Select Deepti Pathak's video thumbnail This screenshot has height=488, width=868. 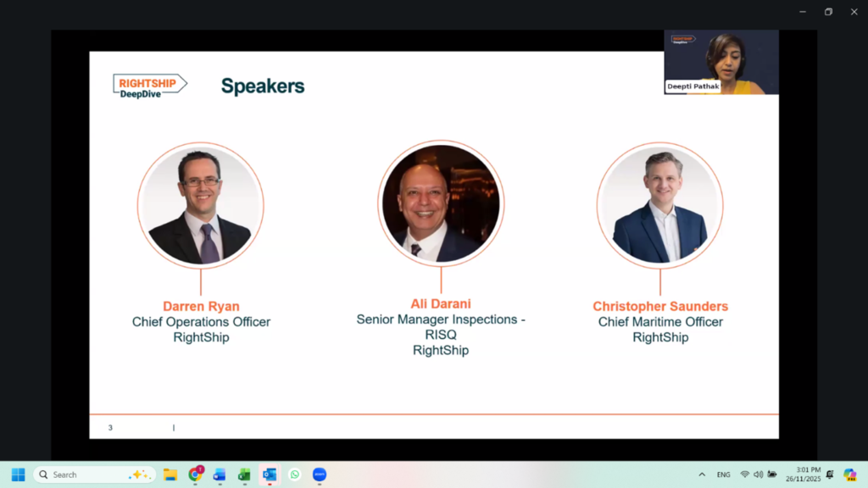pos(721,62)
